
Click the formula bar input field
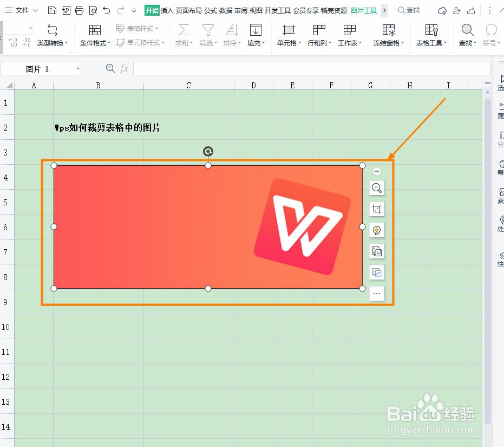coord(312,69)
